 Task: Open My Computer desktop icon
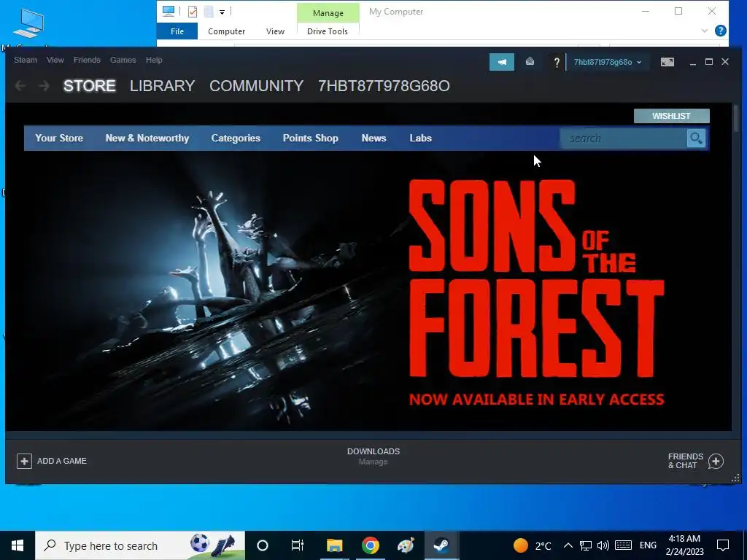28,24
